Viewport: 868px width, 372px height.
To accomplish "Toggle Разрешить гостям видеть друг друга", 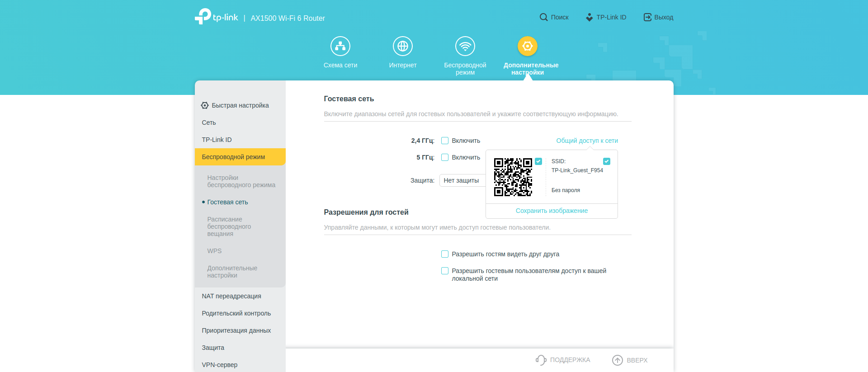I will [445, 254].
